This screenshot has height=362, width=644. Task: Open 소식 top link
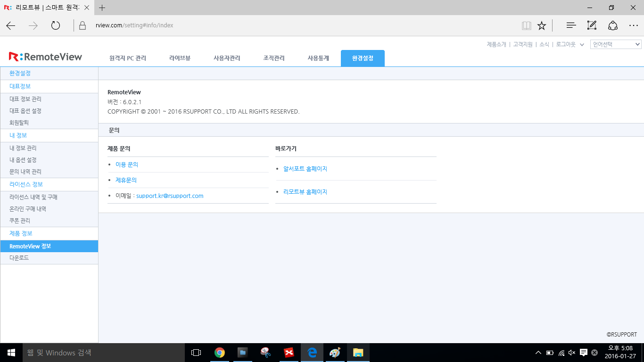[x=544, y=44]
